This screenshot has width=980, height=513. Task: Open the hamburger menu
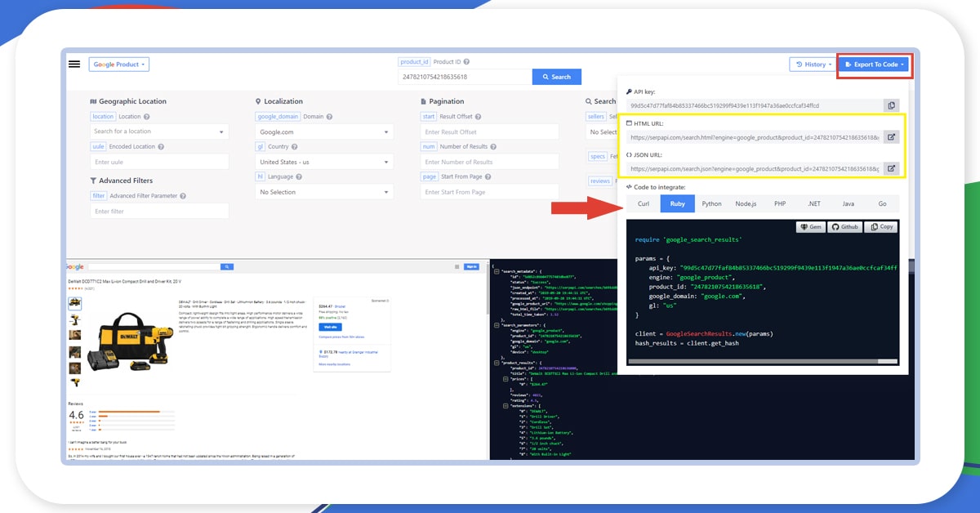74,64
